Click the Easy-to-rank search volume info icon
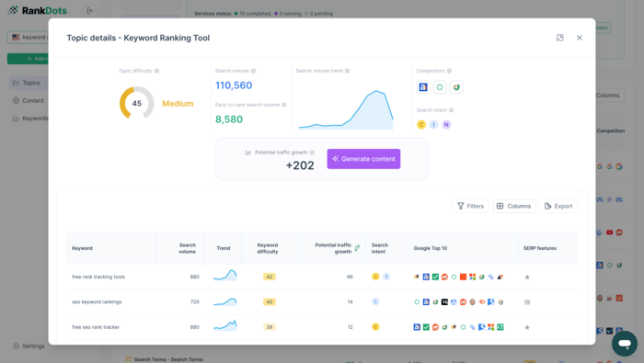 (x=283, y=105)
